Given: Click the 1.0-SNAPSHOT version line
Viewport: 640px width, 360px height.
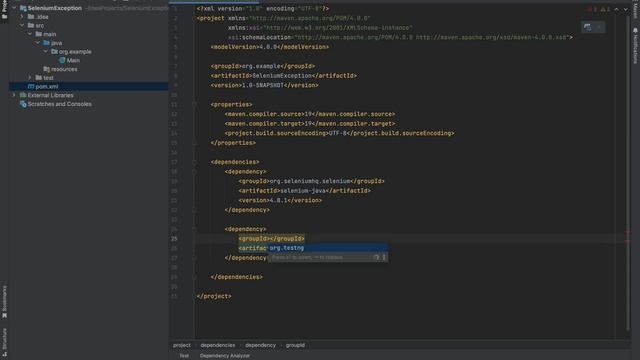Looking at the screenshot, I should click(264, 85).
